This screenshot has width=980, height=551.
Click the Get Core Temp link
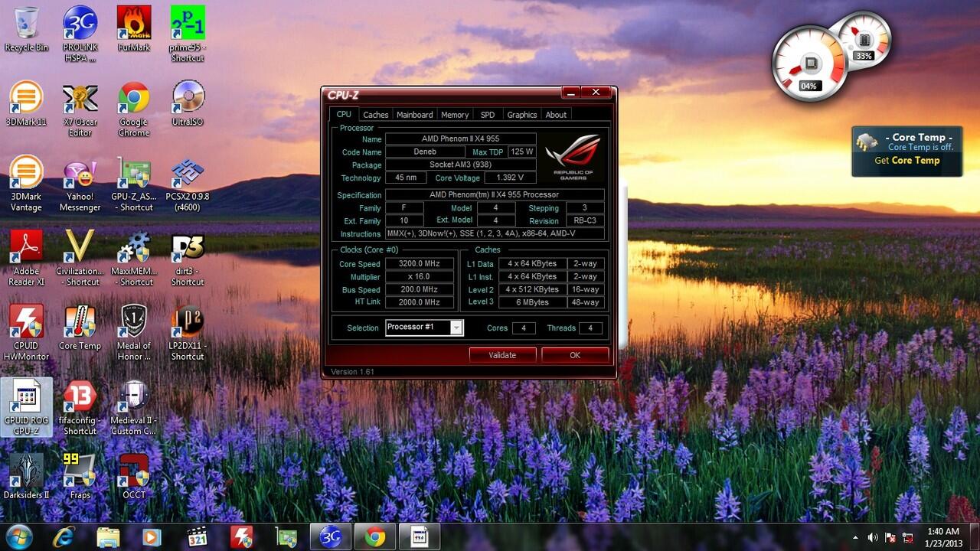[907, 161]
